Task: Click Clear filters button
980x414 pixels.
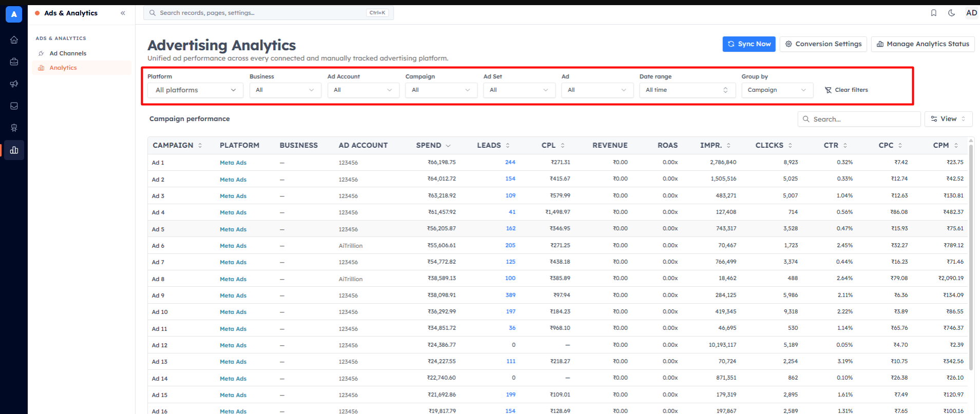Action: [847, 90]
